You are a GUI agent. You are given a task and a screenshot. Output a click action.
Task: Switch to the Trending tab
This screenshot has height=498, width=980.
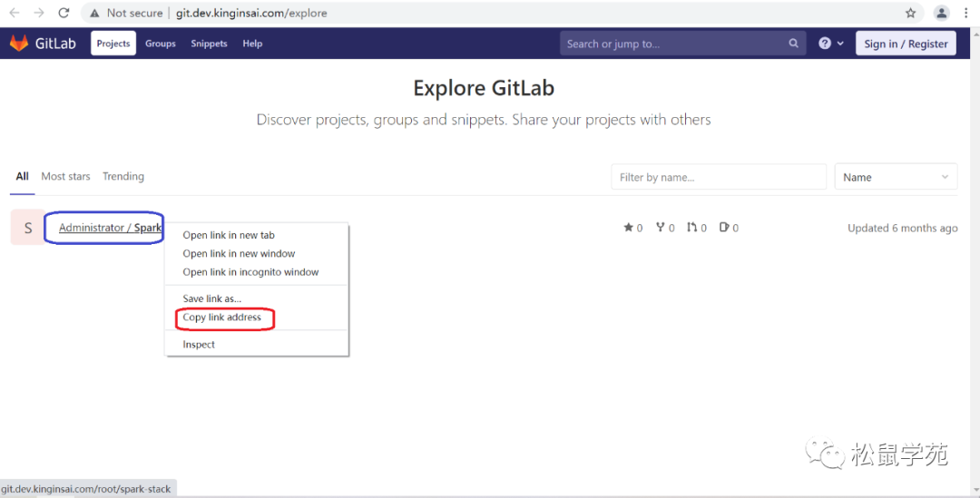(123, 176)
